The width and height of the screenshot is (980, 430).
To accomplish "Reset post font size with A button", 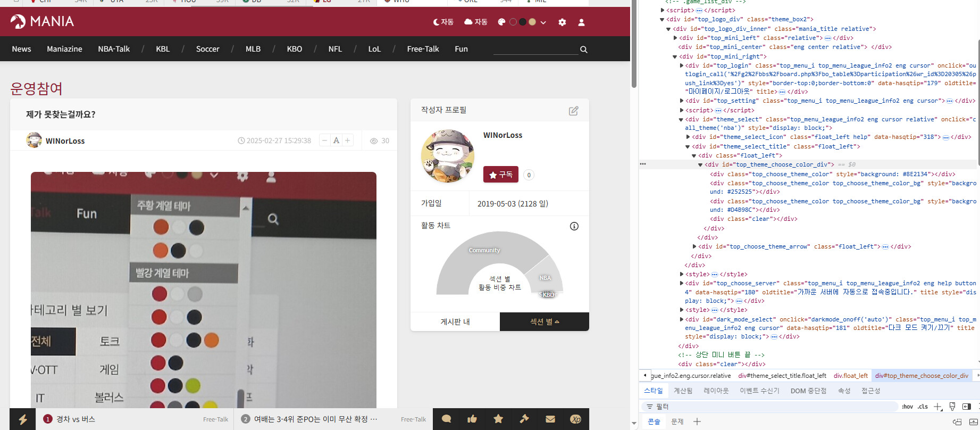I will pyautogui.click(x=336, y=140).
